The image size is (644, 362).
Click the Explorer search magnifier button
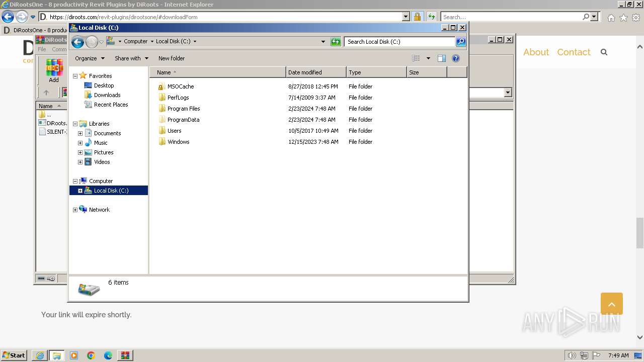[x=461, y=42]
